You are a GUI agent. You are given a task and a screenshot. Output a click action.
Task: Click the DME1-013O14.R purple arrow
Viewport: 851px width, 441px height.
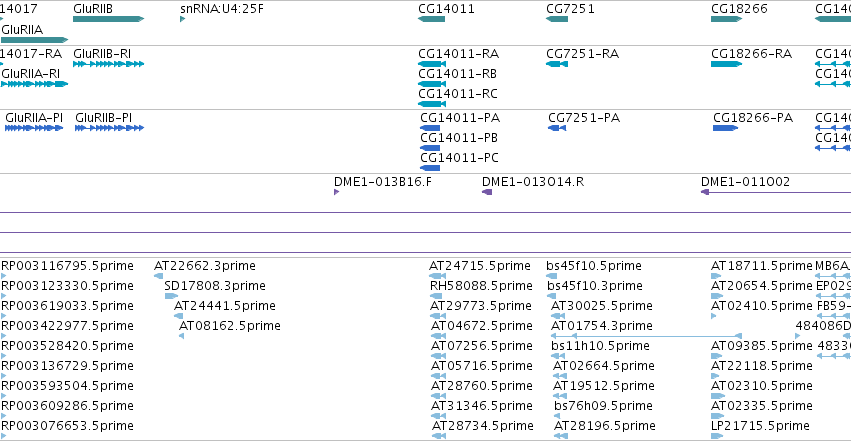(487, 192)
